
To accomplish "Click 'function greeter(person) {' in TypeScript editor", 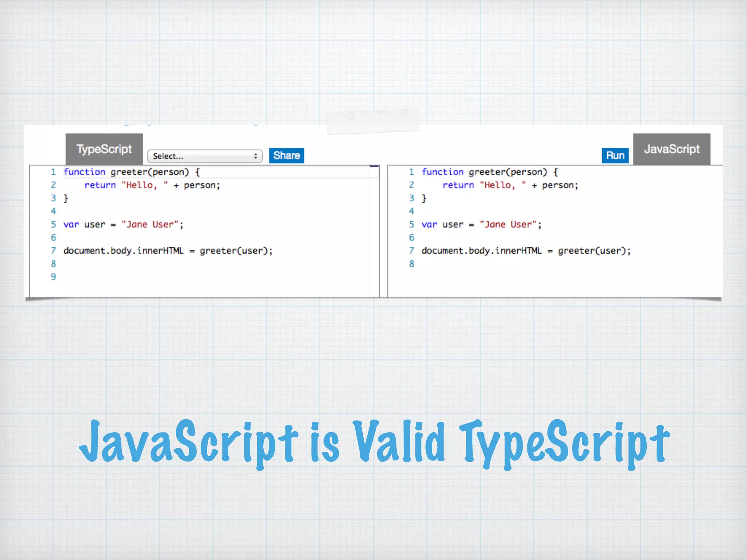I will point(132,172).
